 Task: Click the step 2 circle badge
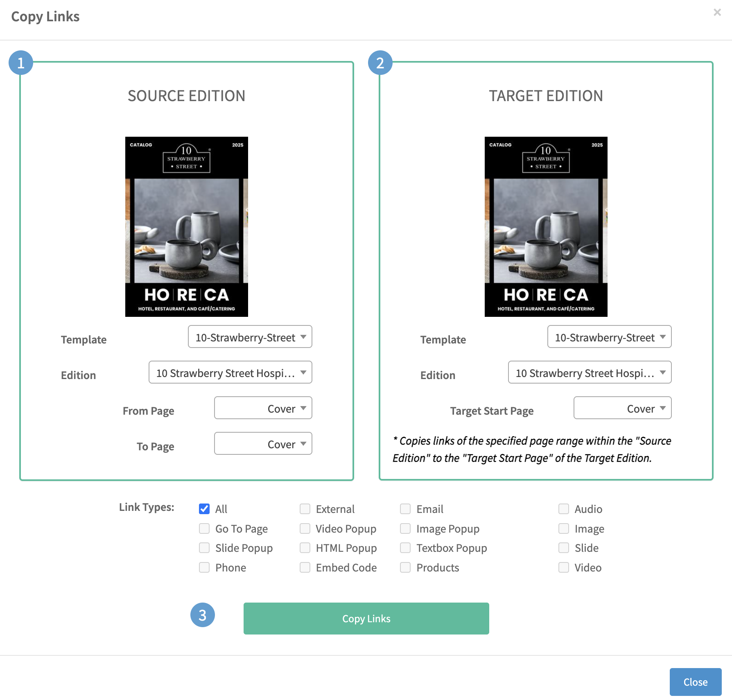[380, 63]
